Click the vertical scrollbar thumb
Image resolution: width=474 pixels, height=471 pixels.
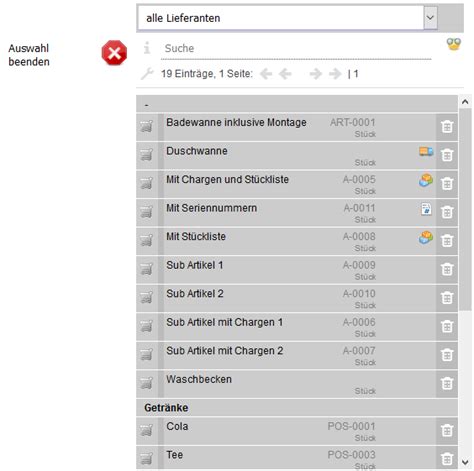pos(465,209)
